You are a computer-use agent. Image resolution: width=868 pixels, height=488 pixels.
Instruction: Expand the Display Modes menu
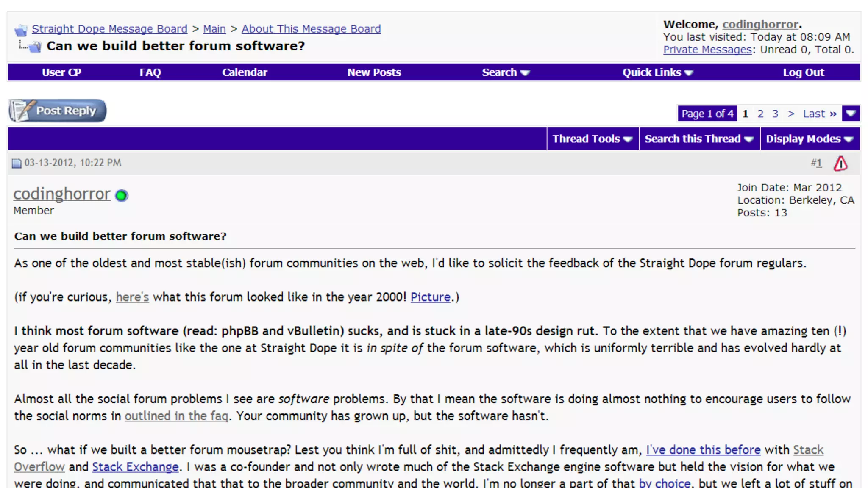tap(809, 139)
